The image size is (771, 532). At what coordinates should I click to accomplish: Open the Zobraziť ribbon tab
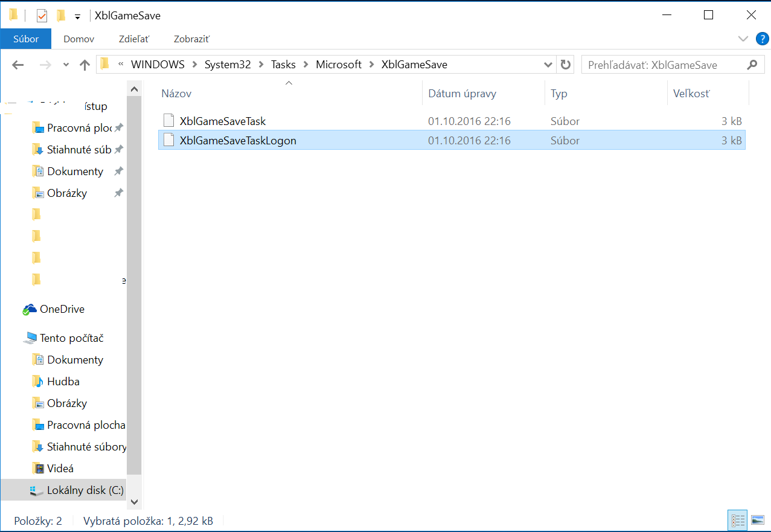click(191, 39)
